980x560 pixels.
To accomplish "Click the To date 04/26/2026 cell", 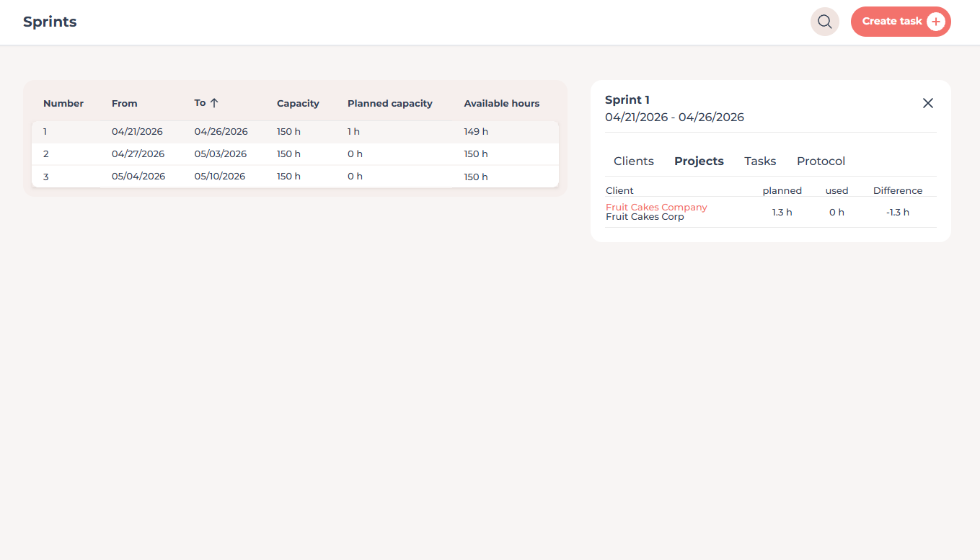I will pos(221,132).
